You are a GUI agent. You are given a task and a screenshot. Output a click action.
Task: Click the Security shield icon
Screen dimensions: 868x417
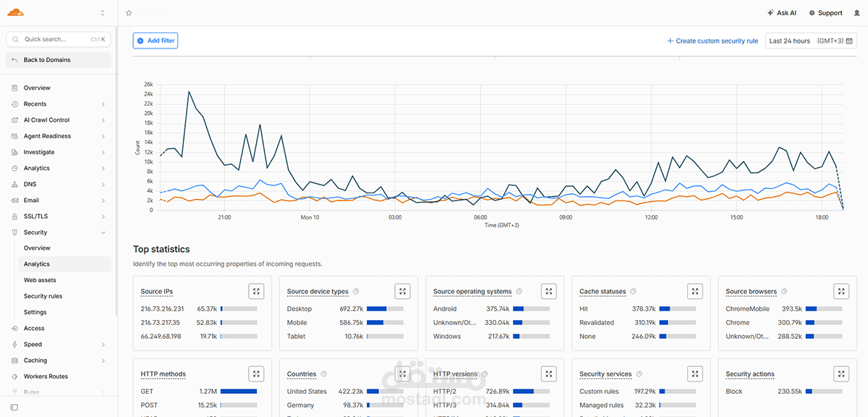coord(15,232)
